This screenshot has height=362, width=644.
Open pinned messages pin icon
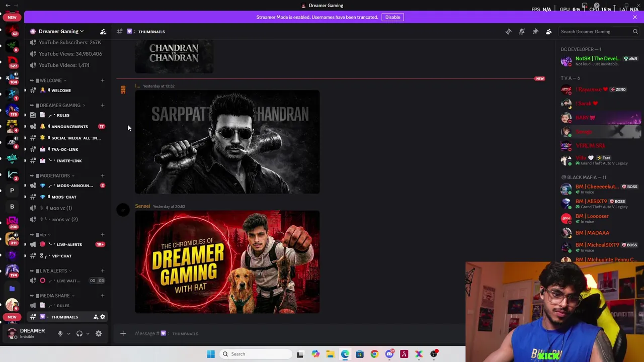point(535,32)
